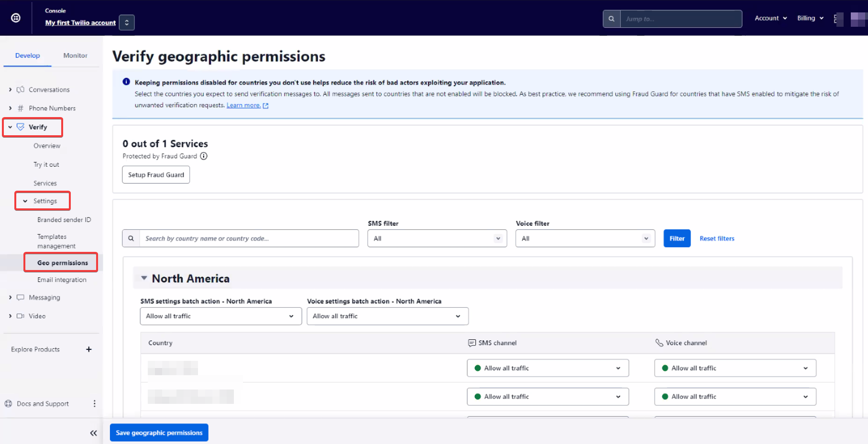Open first country's Voice channel dropdown

735,368
